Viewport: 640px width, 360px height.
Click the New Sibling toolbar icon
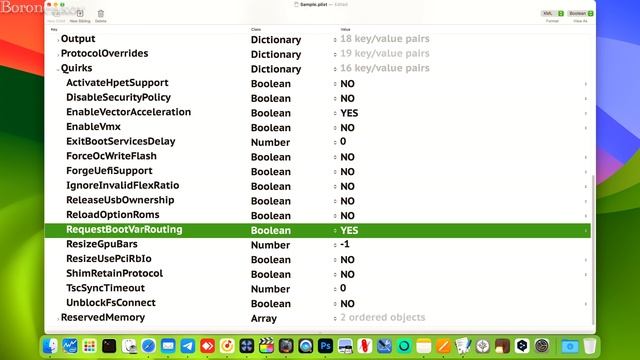(x=80, y=13)
